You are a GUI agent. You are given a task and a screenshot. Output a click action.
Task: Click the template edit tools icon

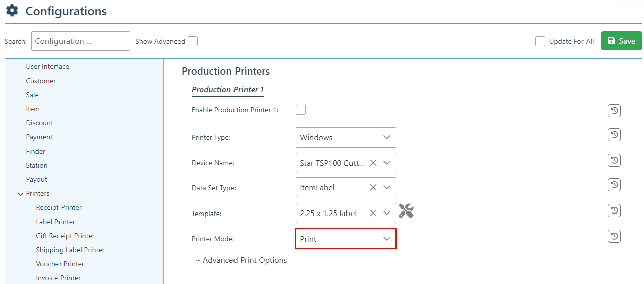pyautogui.click(x=406, y=211)
